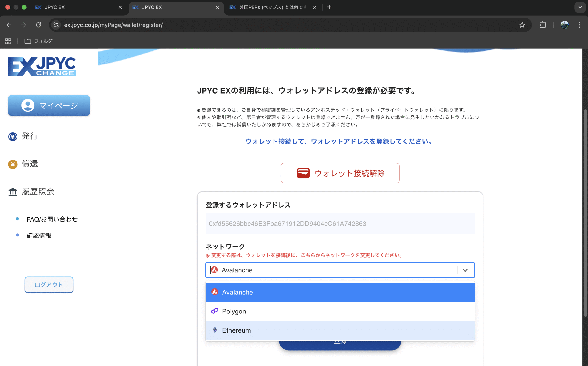Click the JPYC EXCHANGE logo
Image resolution: width=588 pixels, height=366 pixels.
(x=42, y=67)
